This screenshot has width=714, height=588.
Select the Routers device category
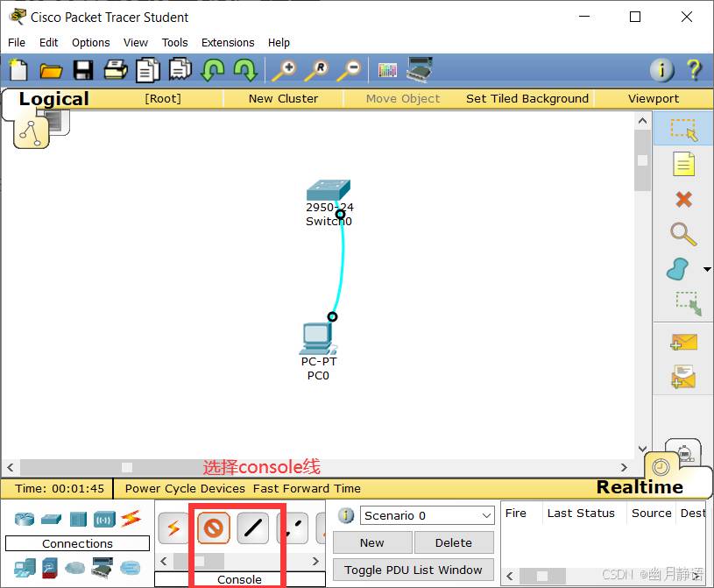[25, 519]
